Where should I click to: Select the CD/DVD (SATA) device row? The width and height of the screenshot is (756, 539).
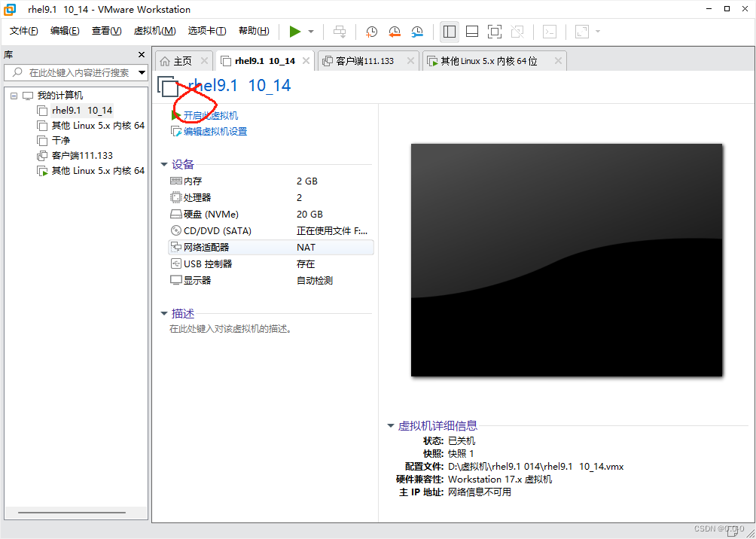270,231
